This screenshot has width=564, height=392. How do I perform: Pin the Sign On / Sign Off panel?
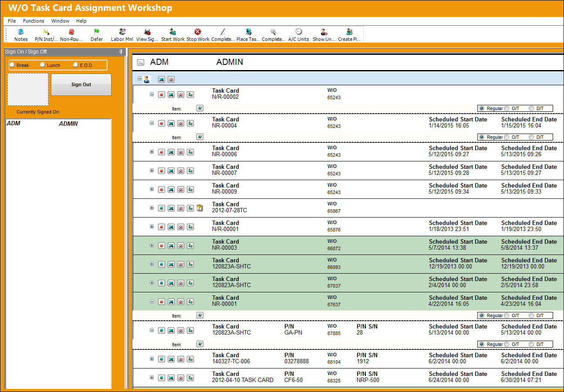[121, 52]
